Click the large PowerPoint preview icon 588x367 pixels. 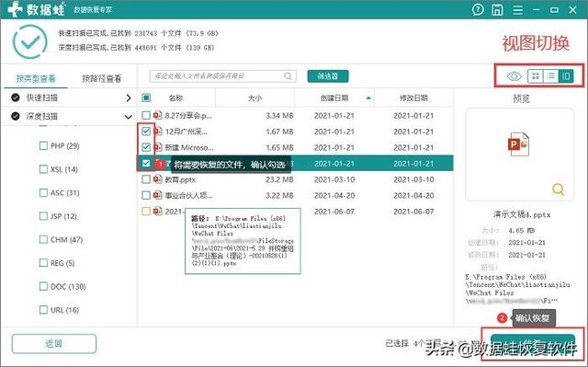point(519,144)
